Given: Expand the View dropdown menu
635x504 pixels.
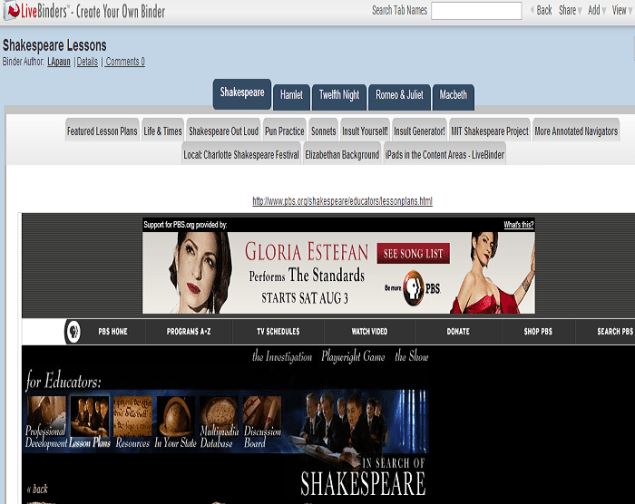Looking at the screenshot, I should [x=621, y=10].
